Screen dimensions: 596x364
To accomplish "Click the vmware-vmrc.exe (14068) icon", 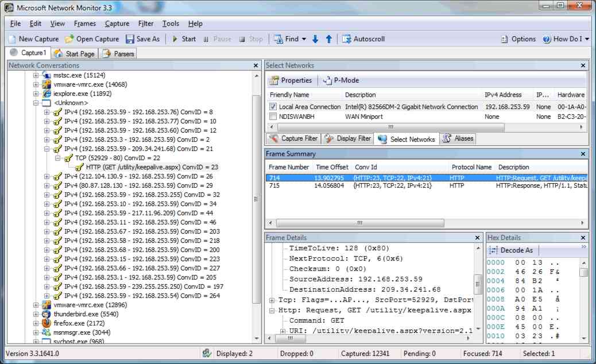I will pos(47,84).
